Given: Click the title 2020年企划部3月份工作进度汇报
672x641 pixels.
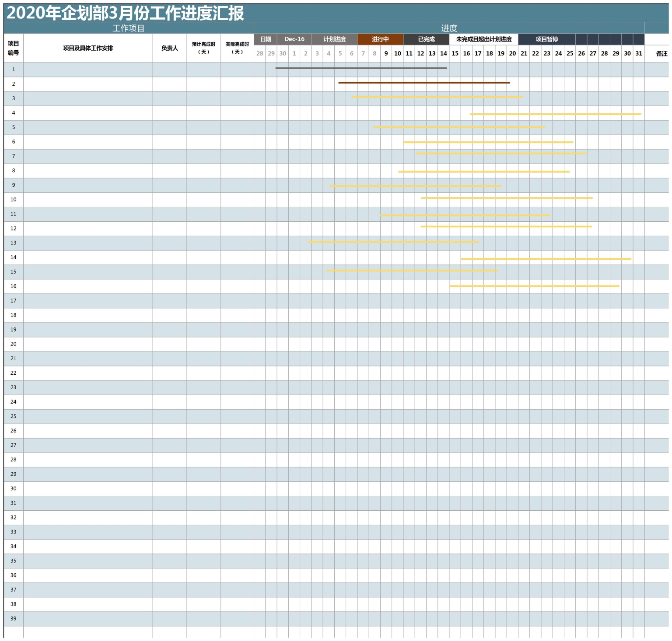Looking at the screenshot, I should (x=125, y=13).
